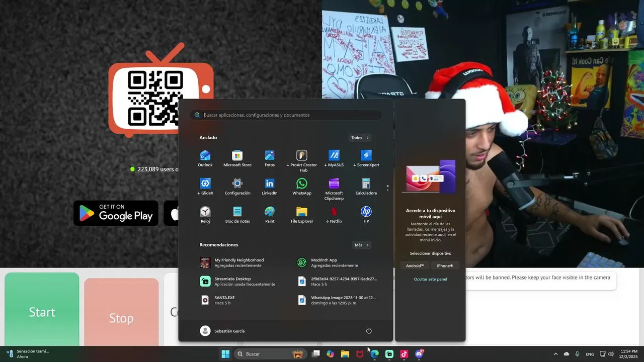This screenshot has width=644, height=362.
Task: Click the OneDrive cloud tray icon
Action: pyautogui.click(x=567, y=354)
